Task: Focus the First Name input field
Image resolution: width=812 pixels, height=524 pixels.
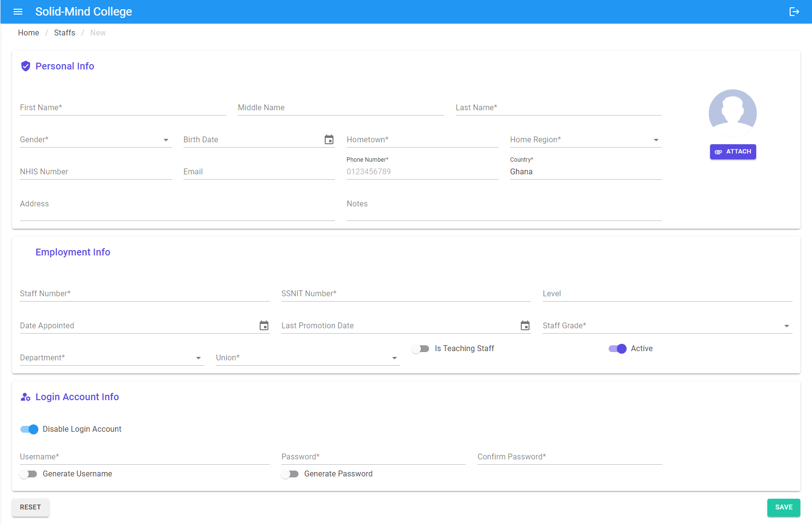Action: coord(123,108)
